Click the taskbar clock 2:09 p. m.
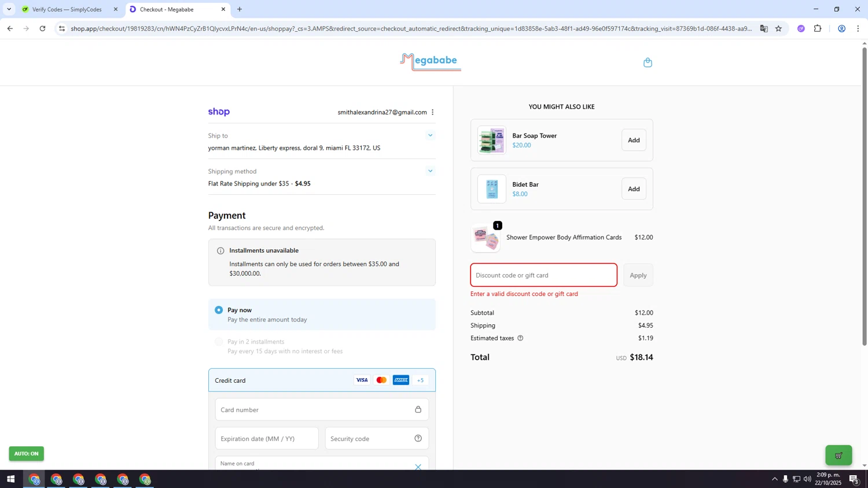The width and height of the screenshot is (868, 488). click(827, 479)
